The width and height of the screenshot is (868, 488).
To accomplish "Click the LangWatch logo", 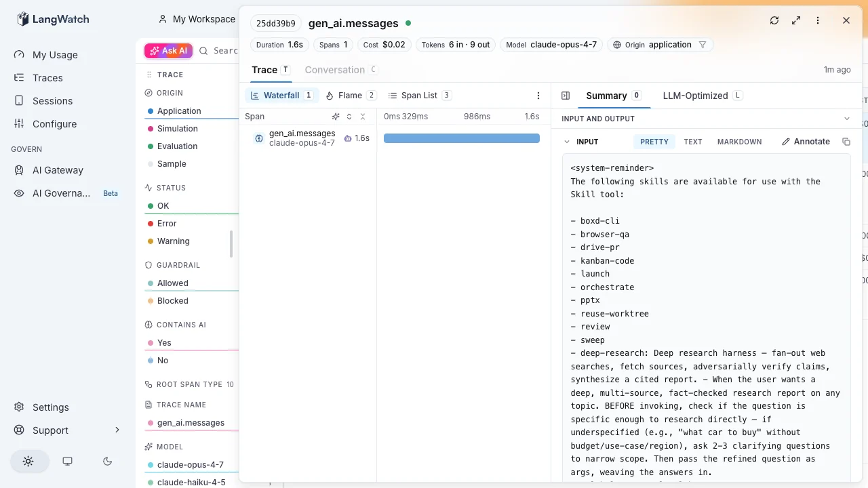I will [x=53, y=19].
